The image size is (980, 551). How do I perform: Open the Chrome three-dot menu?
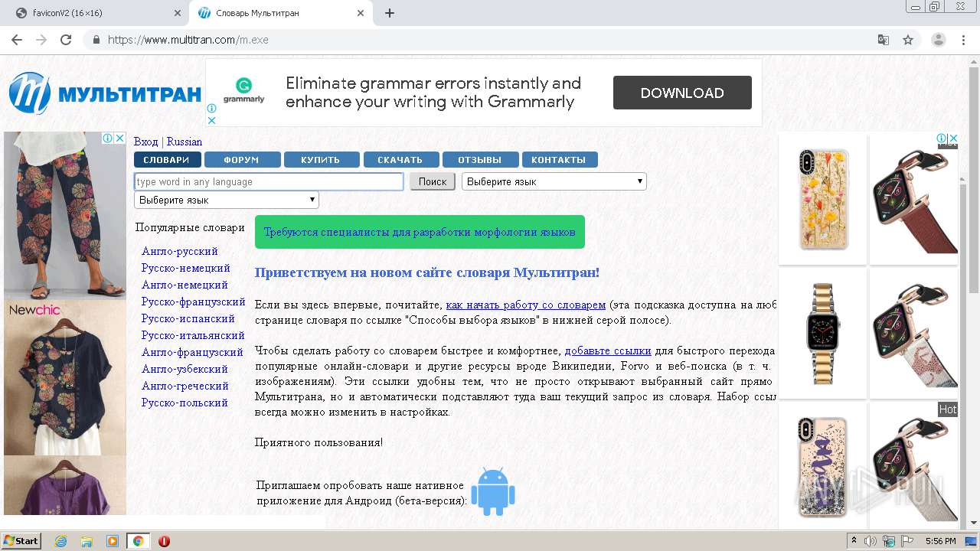pos(963,40)
